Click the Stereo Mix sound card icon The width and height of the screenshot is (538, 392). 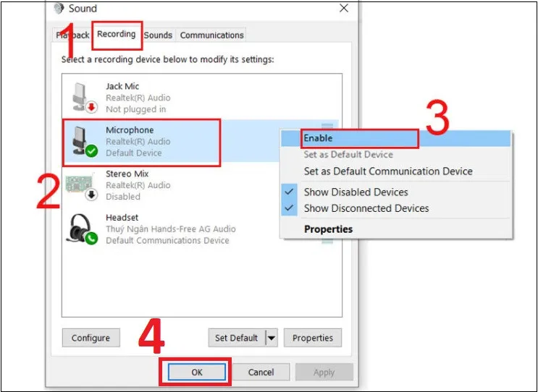(x=81, y=185)
